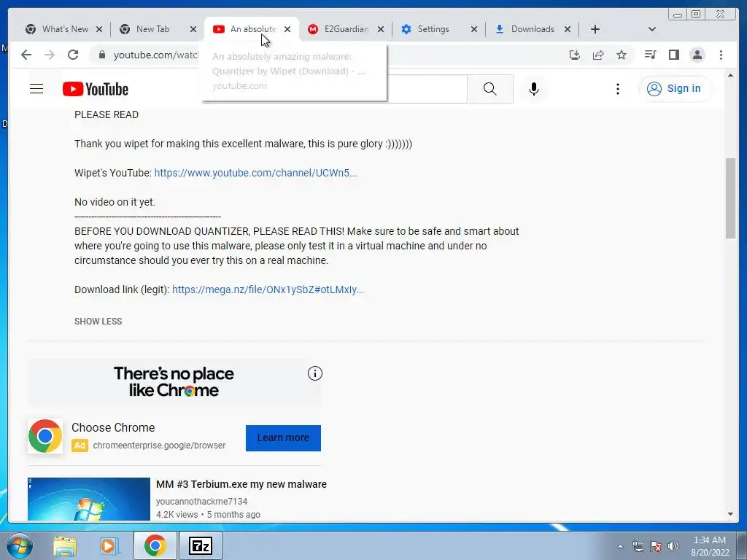The width and height of the screenshot is (747, 560).
Task: Click the padlock site info icon
Action: pos(101,55)
